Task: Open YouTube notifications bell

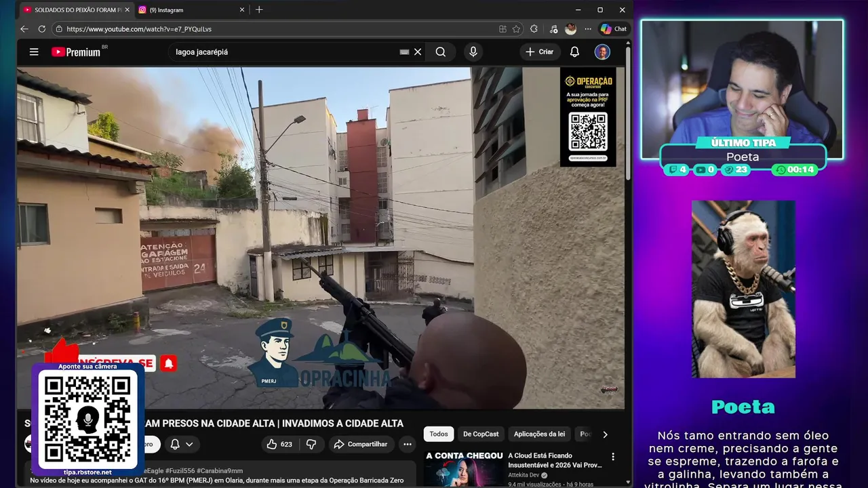Action: 574,52
